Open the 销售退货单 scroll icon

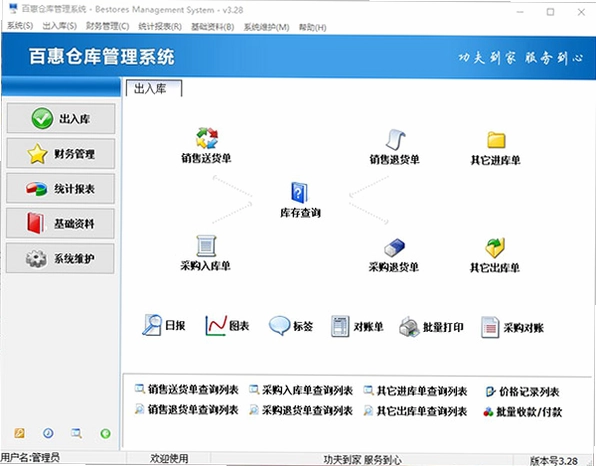pyautogui.click(x=395, y=139)
